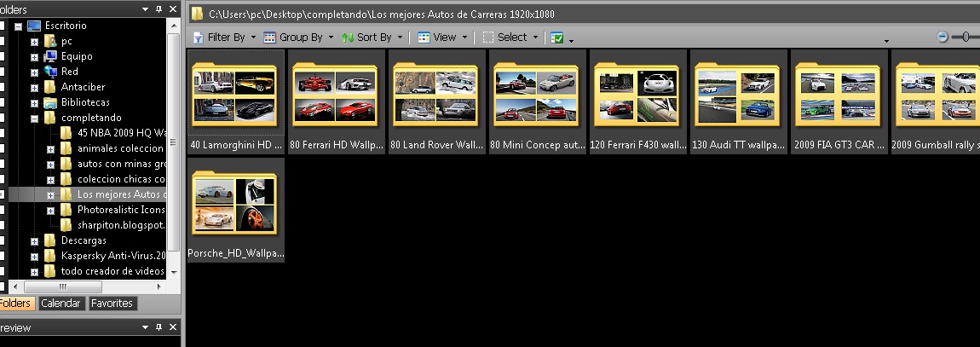Click the folder tree scroll-down arrow
The width and height of the screenshot is (980, 347).
click(174, 273)
